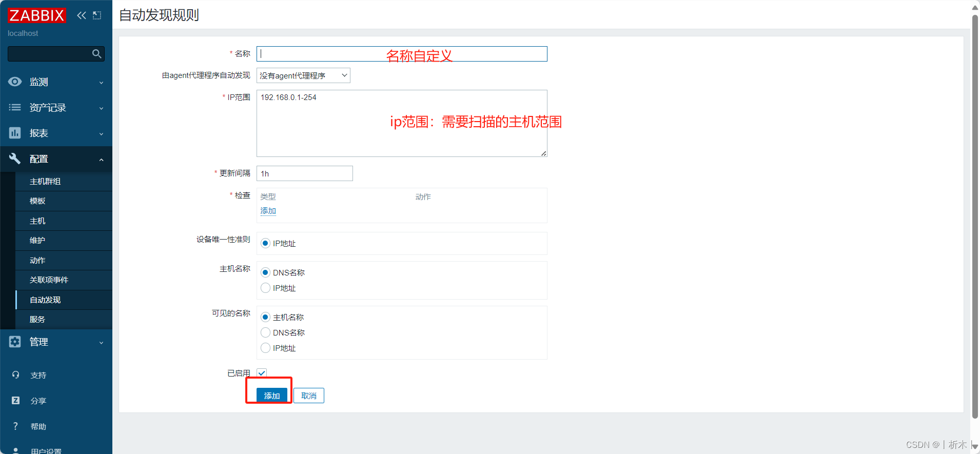The height and width of the screenshot is (454, 980).
Task: Click the 取消 button
Action: [x=309, y=396]
